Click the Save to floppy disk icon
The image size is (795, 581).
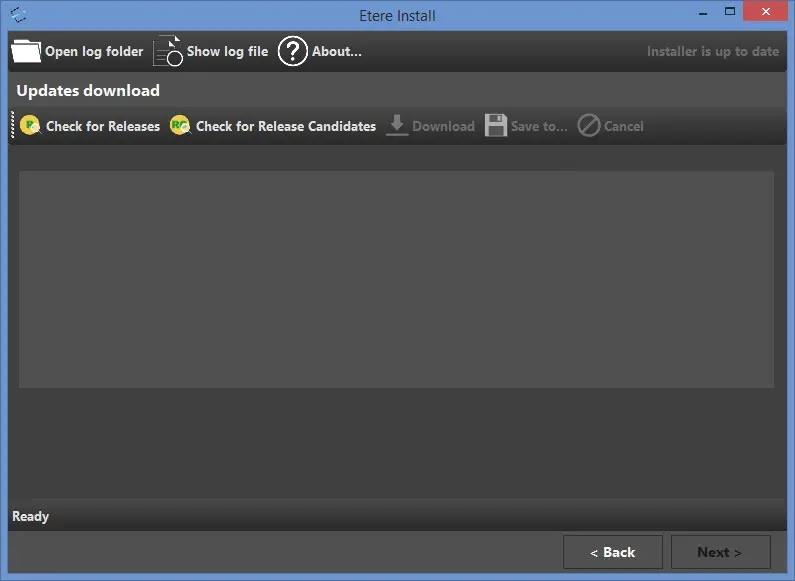tap(496, 126)
